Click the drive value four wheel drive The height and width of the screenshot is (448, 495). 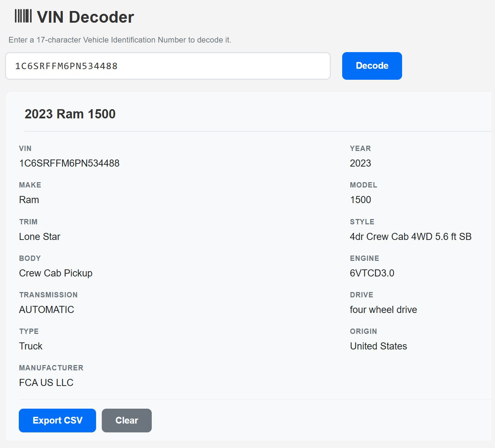pyautogui.click(x=383, y=310)
